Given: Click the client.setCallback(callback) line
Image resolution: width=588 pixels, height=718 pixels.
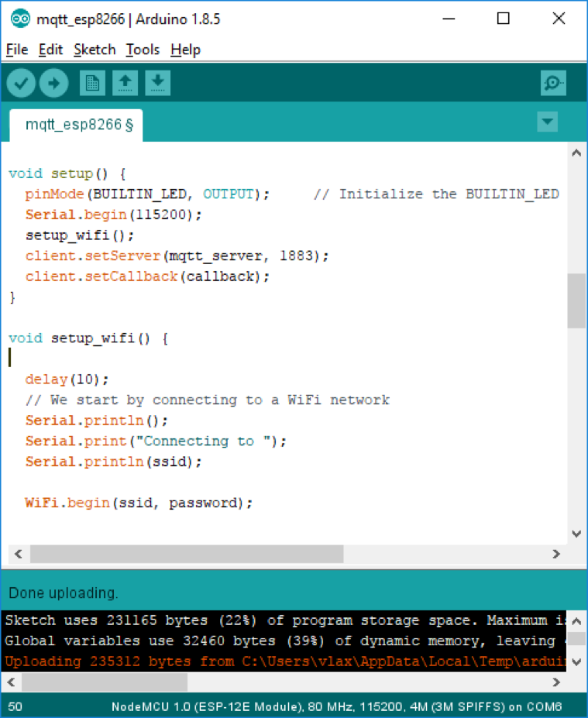Looking at the screenshot, I should tap(147, 277).
